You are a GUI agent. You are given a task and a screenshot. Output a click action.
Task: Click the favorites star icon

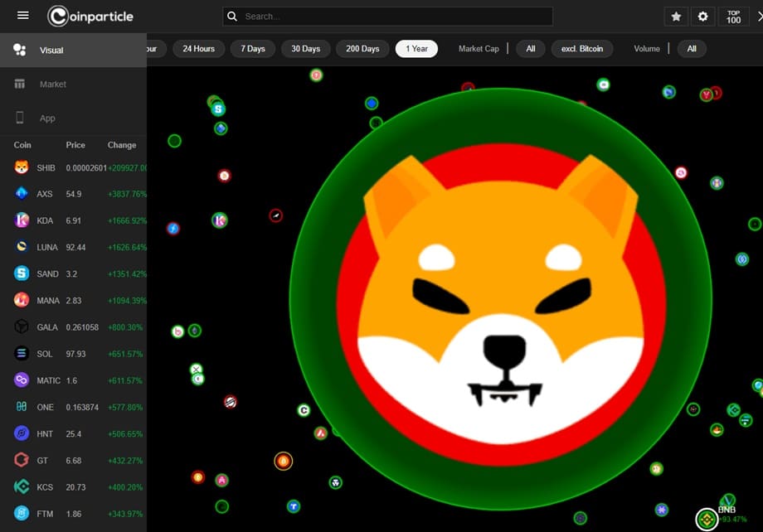click(676, 17)
